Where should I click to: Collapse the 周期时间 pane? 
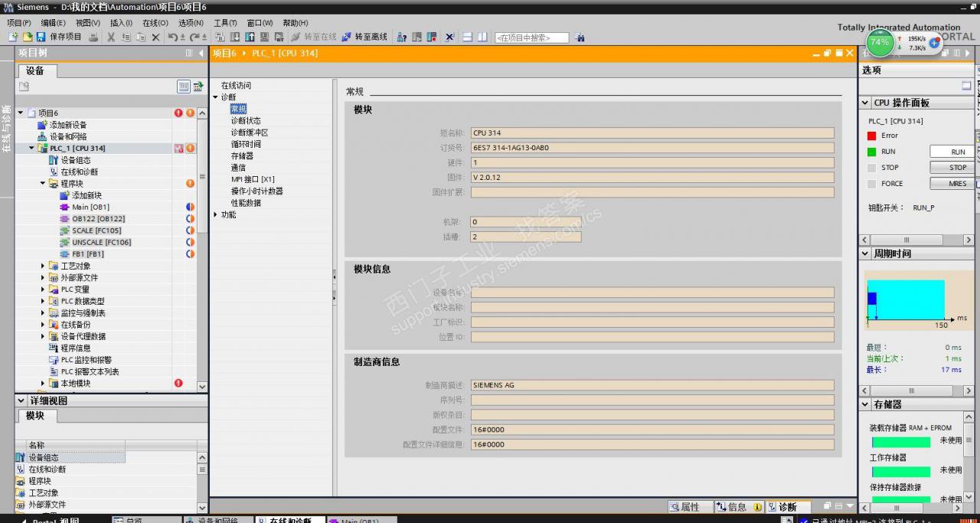(x=866, y=253)
